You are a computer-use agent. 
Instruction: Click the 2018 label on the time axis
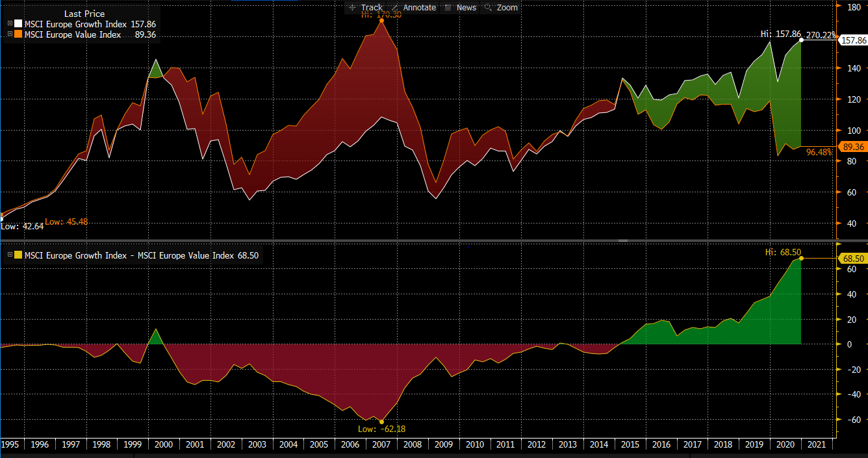pyautogui.click(x=723, y=444)
